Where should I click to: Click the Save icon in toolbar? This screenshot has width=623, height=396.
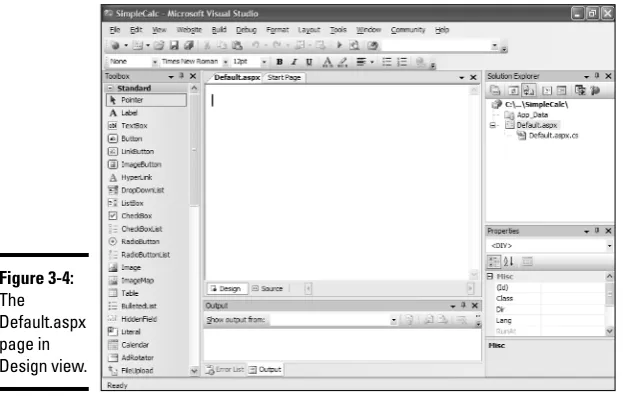(174, 45)
